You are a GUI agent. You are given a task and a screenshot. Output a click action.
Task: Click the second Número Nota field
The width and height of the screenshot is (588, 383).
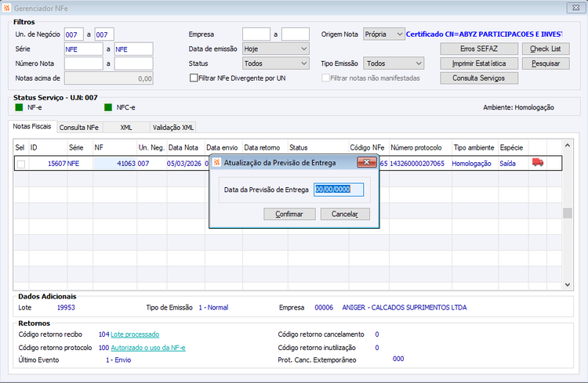coord(133,63)
